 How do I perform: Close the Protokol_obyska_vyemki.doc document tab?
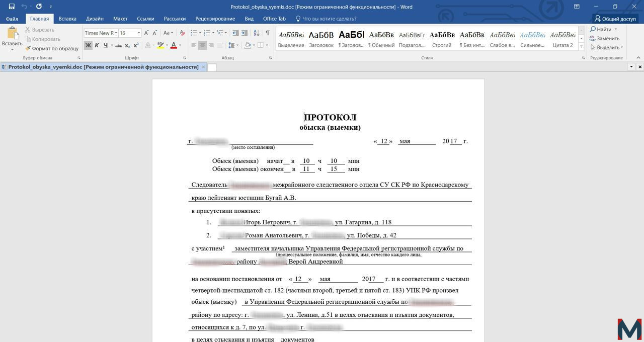coord(203,67)
